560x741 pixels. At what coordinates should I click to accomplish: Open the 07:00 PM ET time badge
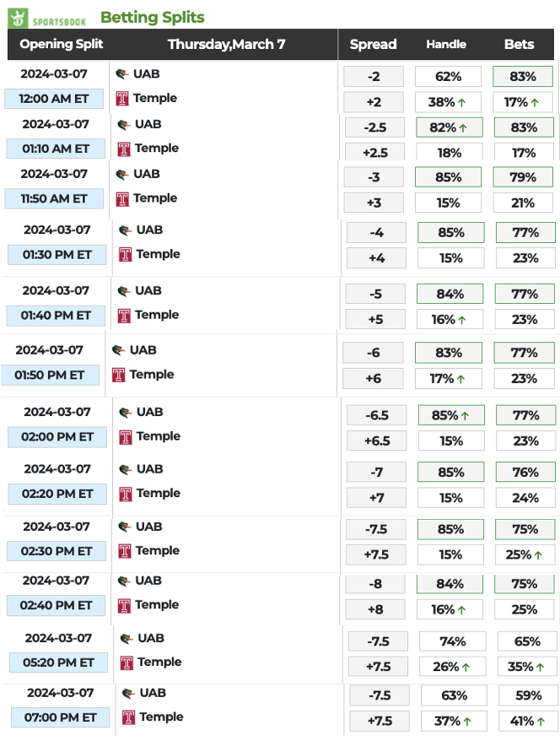tap(60, 718)
